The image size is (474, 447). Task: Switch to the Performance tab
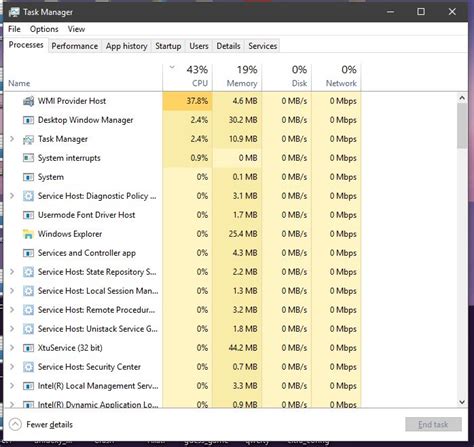pyautogui.click(x=75, y=46)
